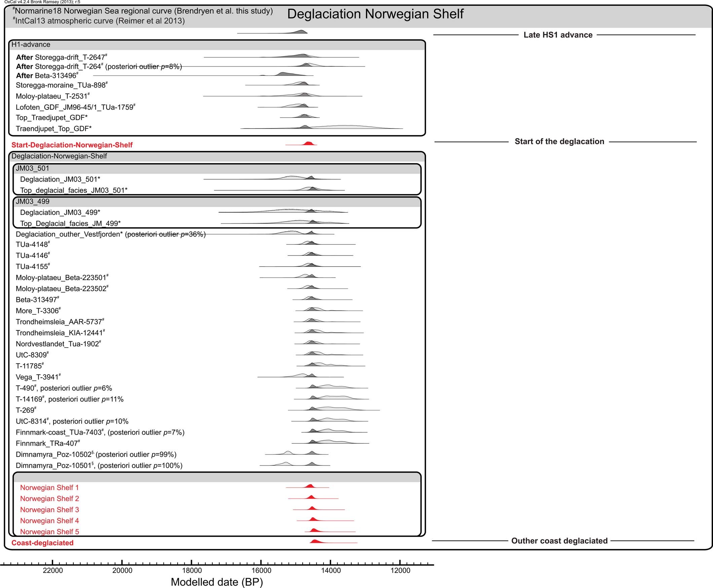
Task: Expand the Deglaciation-Norwegian-Shelf group header
Action: [x=60, y=156]
